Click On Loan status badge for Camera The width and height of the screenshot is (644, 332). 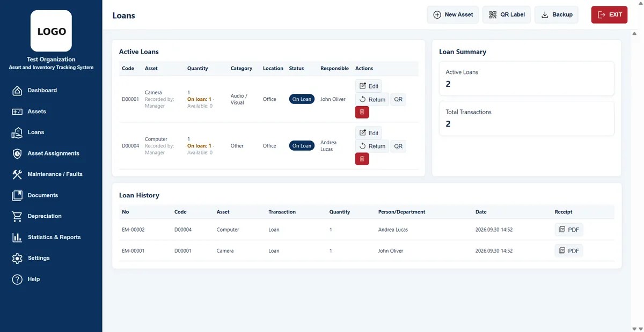pos(302,99)
